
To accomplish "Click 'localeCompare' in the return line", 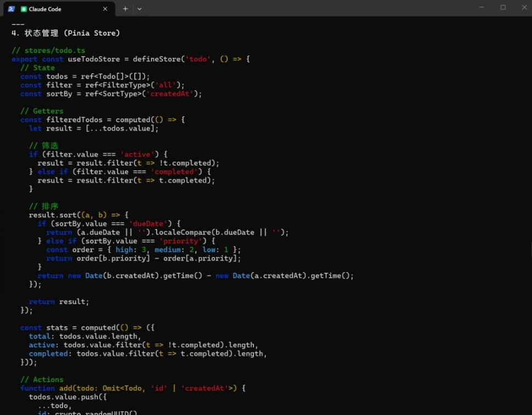I will click(183, 232).
